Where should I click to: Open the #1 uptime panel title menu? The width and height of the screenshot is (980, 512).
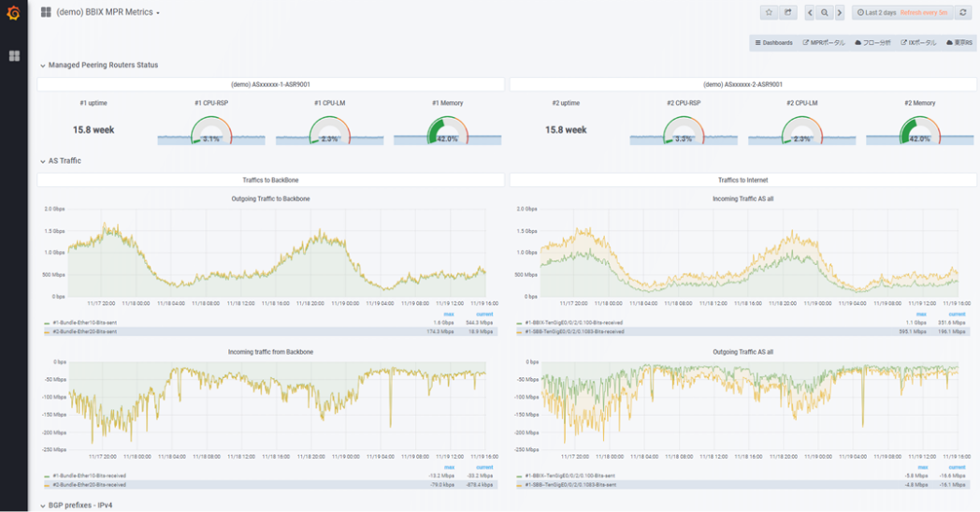pyautogui.click(x=94, y=103)
